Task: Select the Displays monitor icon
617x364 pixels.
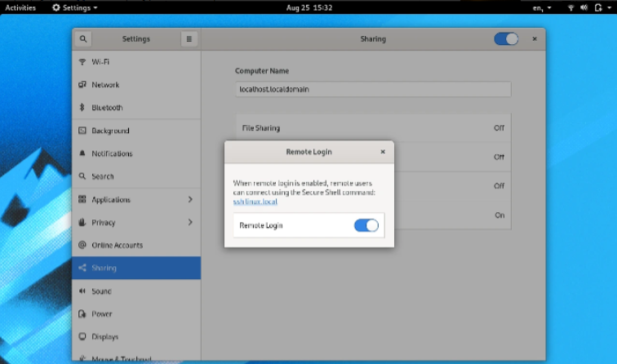Action: pos(82,337)
